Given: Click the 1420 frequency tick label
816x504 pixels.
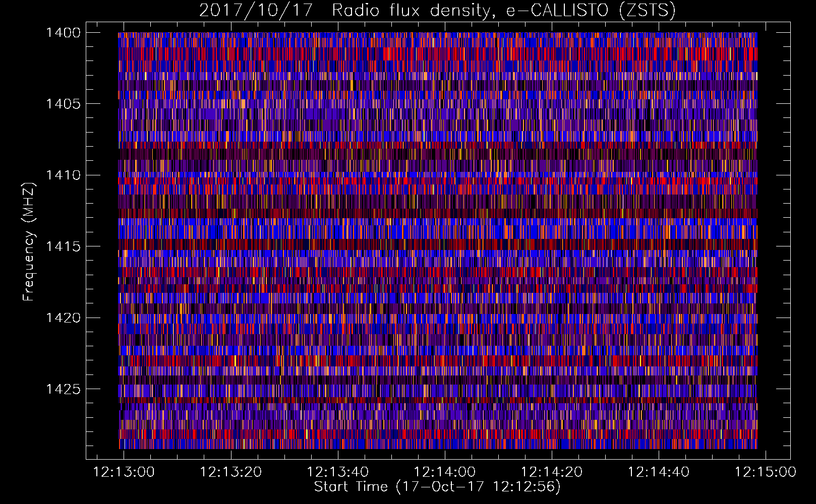Looking at the screenshot, I should coord(64,318).
